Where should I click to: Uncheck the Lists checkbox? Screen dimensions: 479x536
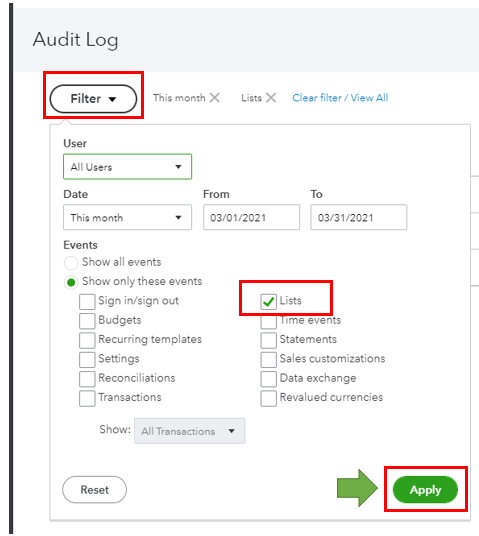tap(268, 302)
